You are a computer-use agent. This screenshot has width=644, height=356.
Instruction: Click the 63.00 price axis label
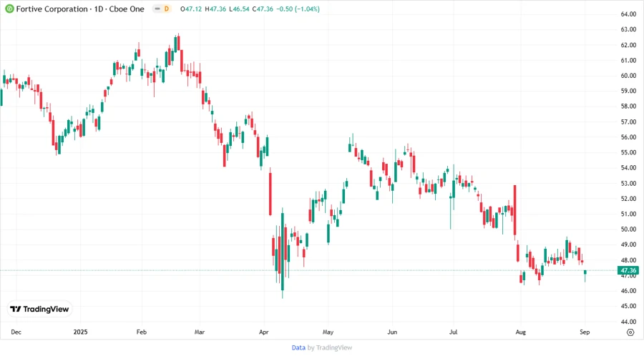coord(628,29)
